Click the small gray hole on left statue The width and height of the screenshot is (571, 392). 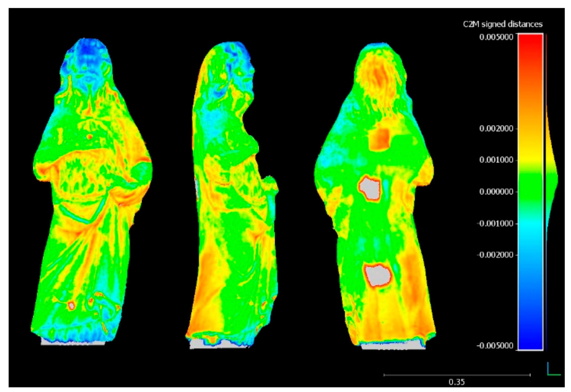pyautogui.click(x=72, y=306)
